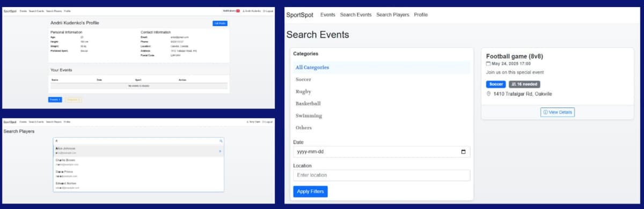This screenshot has width=644, height=209.
Task: Pick the Swimming category
Action: click(382, 116)
